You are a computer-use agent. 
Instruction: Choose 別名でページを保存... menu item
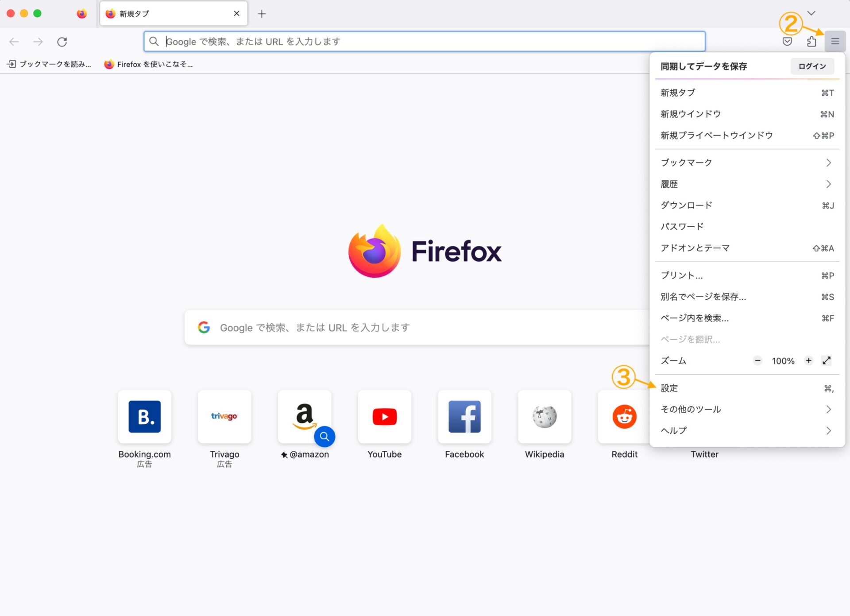point(747,297)
